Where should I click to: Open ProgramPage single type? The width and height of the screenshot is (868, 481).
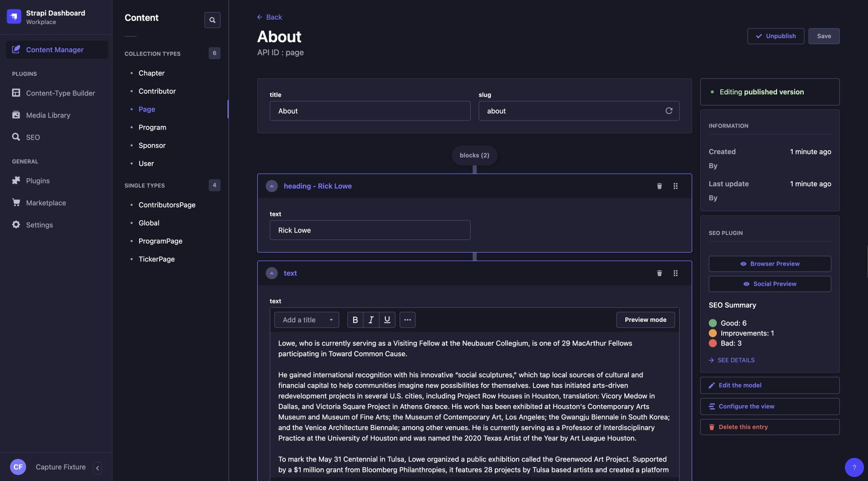160,241
